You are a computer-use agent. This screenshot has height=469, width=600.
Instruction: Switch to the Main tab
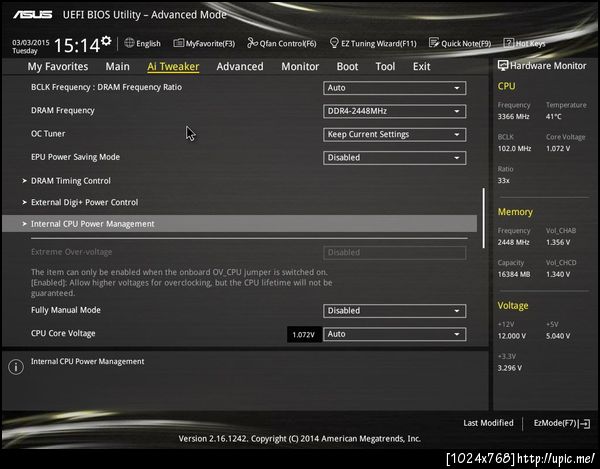pyautogui.click(x=117, y=67)
